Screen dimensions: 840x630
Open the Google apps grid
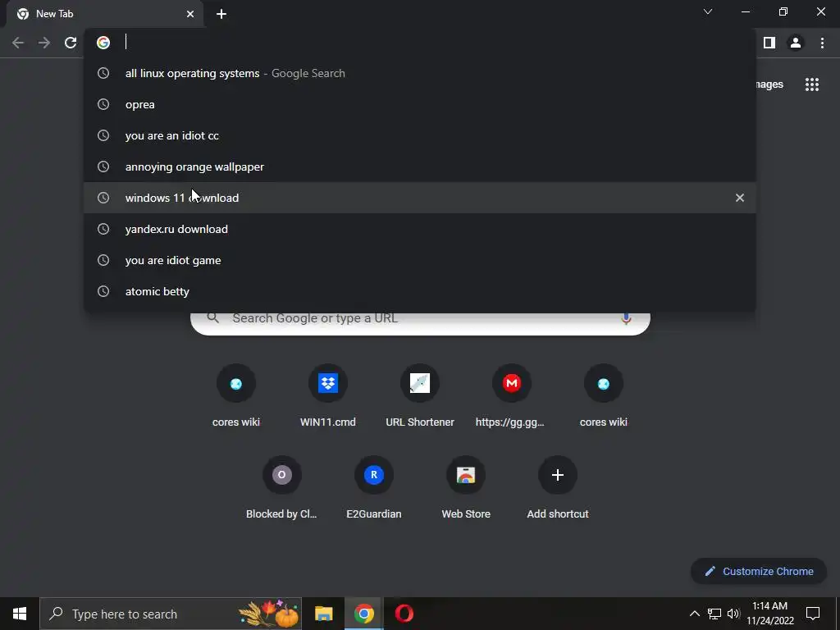(x=812, y=84)
